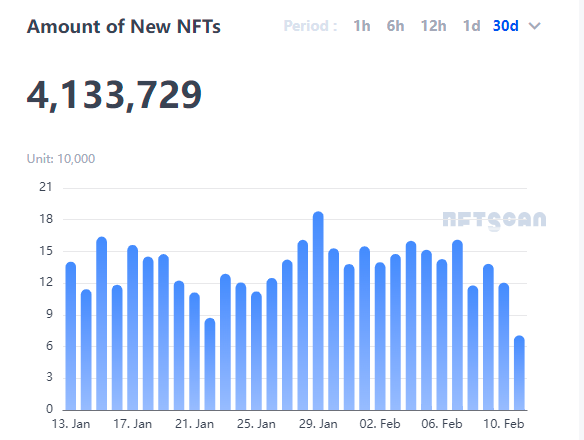Click the tallest bar near 29. Jan
Viewport: 584px width, 440px height.
(318, 311)
